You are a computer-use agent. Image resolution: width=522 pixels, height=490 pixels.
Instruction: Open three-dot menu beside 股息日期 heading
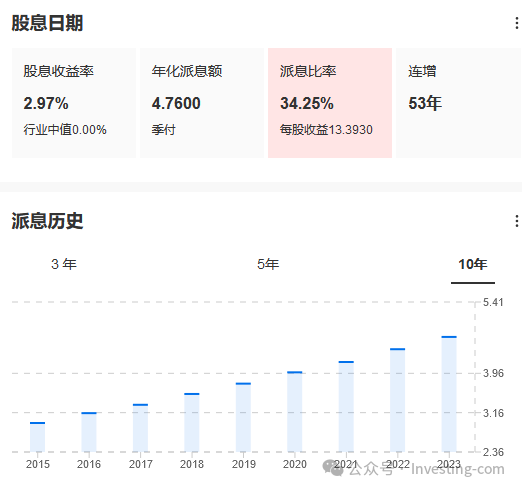516,23
